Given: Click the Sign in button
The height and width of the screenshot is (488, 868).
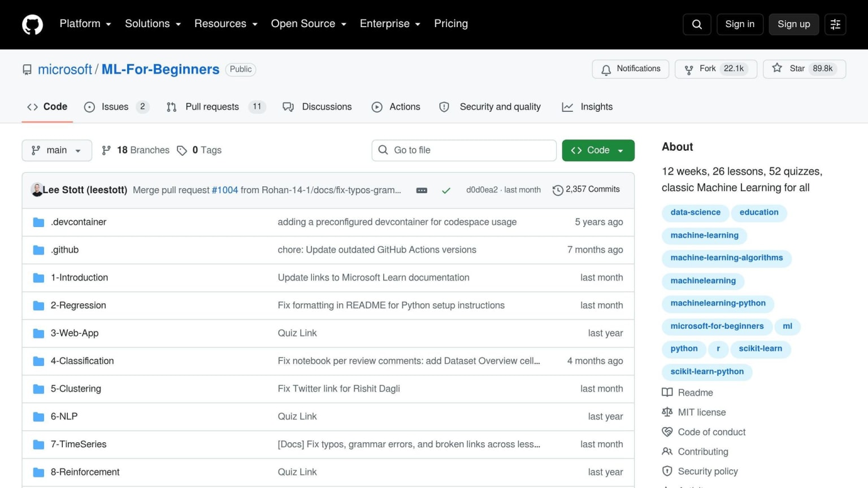Looking at the screenshot, I should point(740,24).
